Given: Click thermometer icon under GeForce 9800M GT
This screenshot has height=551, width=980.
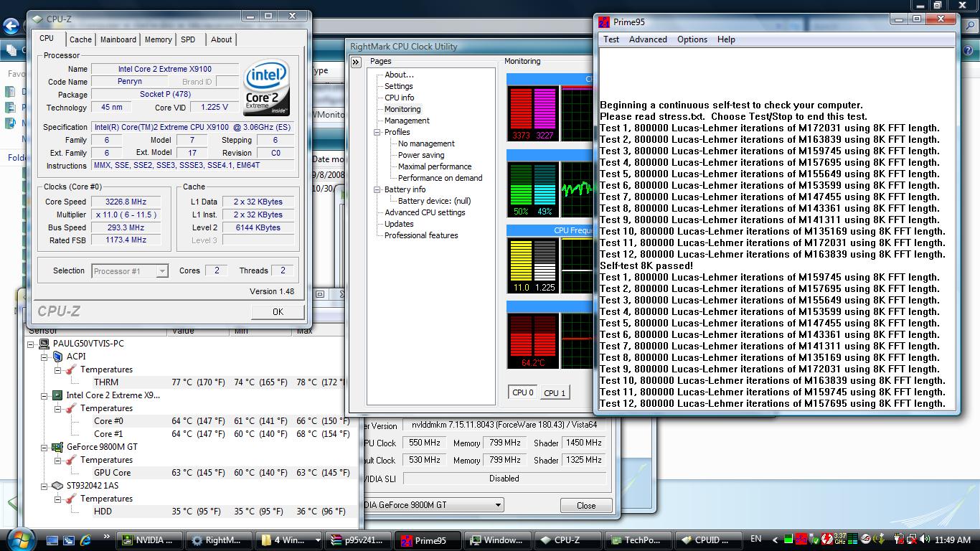Looking at the screenshot, I should coord(70,460).
